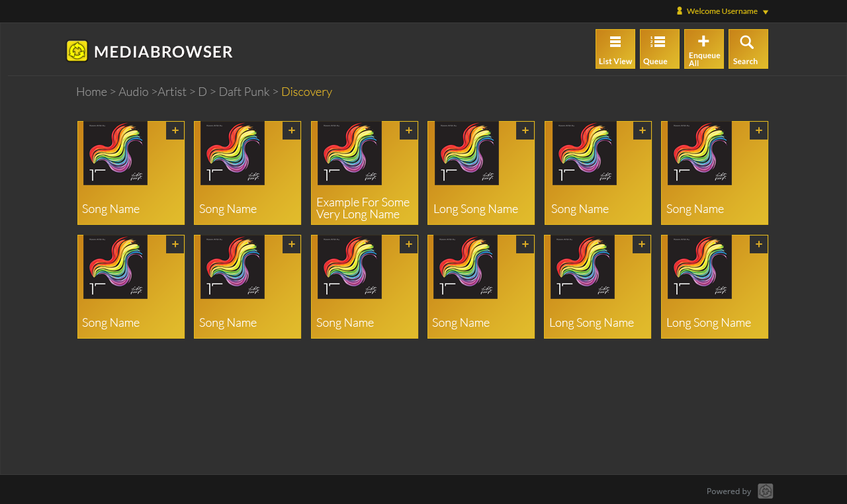Click the Welcome Username text
The width and height of the screenshot is (847, 504).
[722, 11]
